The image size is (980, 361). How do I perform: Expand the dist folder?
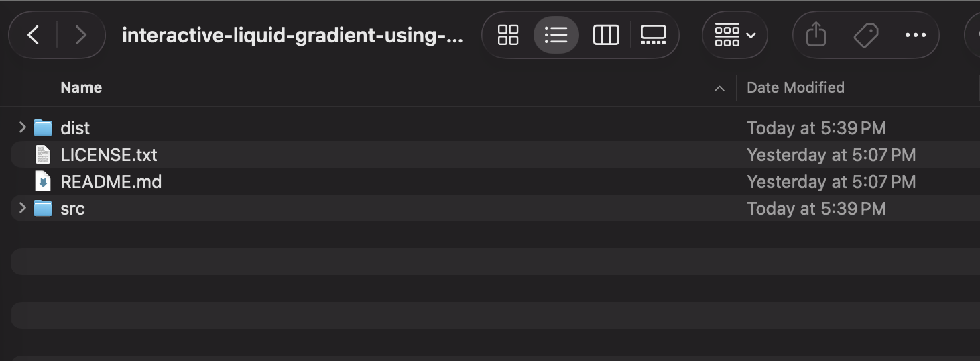click(22, 127)
